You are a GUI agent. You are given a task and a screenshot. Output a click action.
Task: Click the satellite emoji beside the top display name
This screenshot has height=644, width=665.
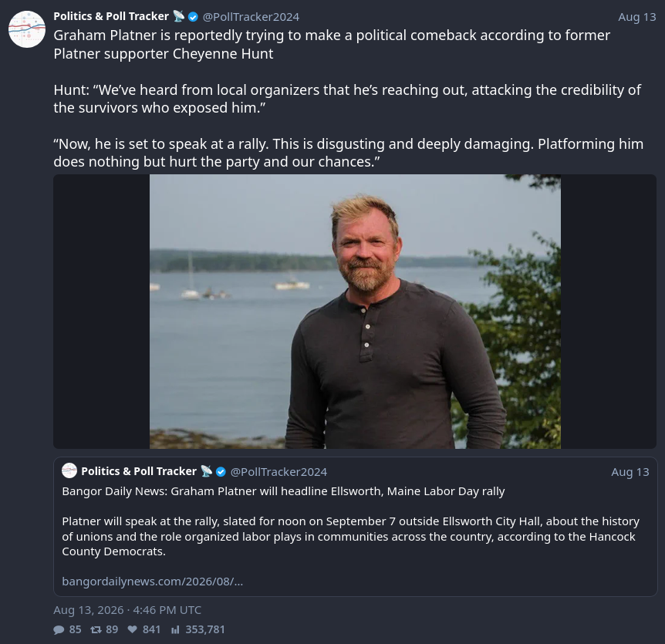tap(178, 16)
